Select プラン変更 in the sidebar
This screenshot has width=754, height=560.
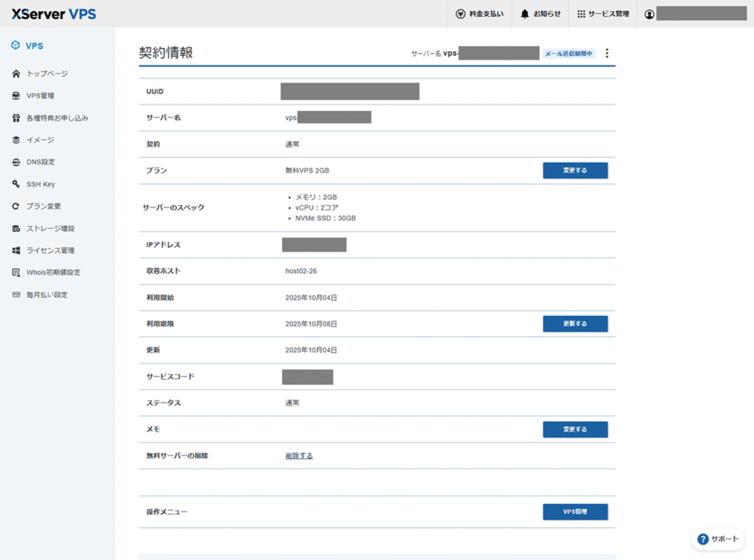(43, 206)
